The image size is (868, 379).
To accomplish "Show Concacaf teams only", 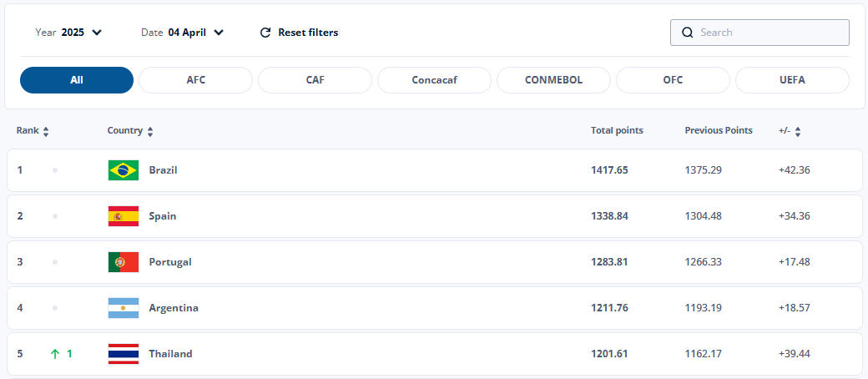I will click(434, 80).
